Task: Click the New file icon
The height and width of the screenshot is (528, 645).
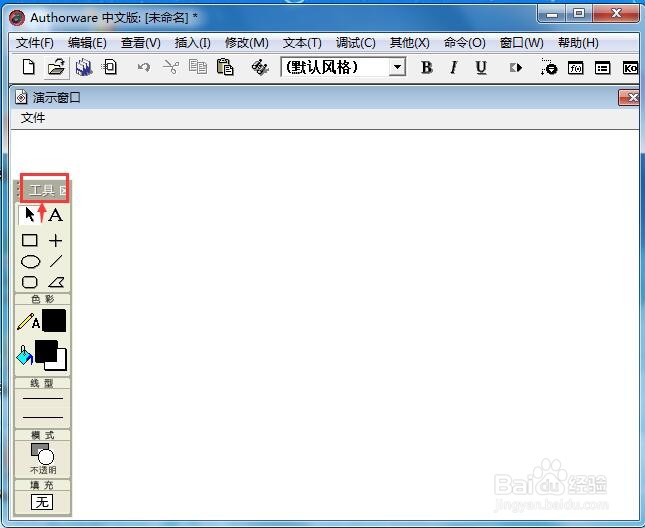Action: (x=28, y=67)
